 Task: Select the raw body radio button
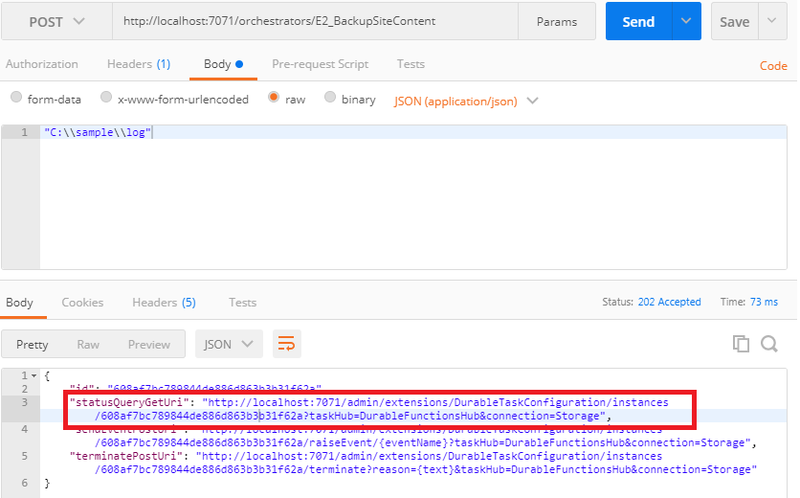click(274, 97)
